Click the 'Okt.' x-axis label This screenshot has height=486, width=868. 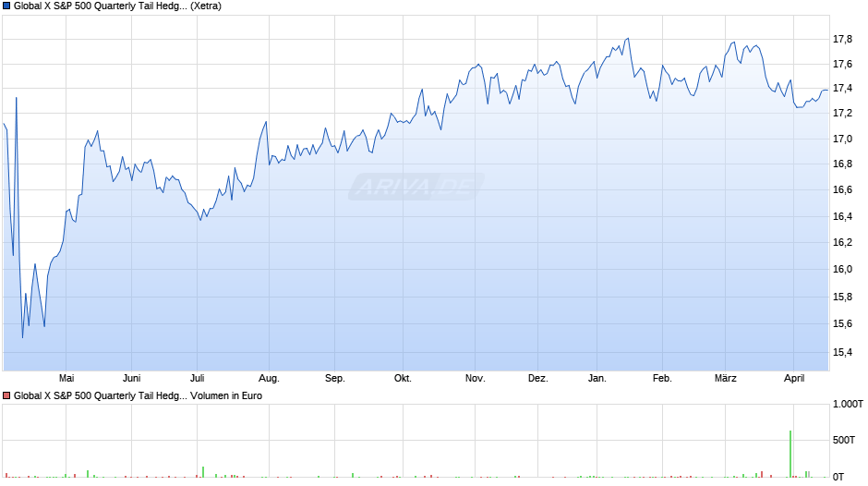pyautogui.click(x=403, y=378)
